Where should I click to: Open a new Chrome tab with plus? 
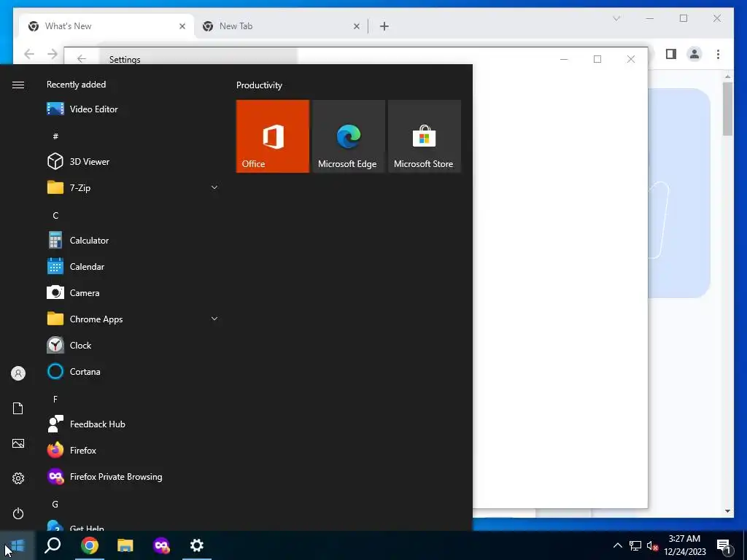pos(384,26)
